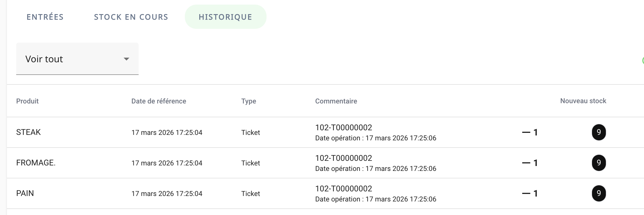The image size is (644, 215).
Task: Click the Ticket type in the PAIN row
Action: (x=251, y=194)
